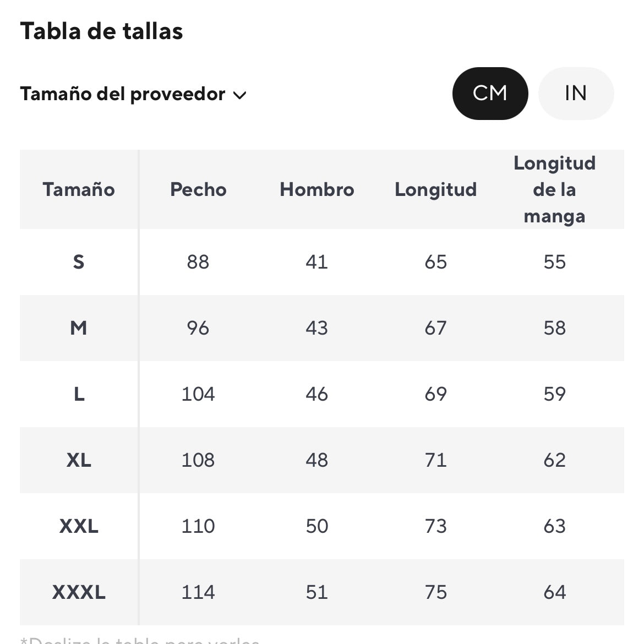Viewport: 644px width, 644px height.
Task: Click sleeve length value 55 for size S
Action: [554, 262]
